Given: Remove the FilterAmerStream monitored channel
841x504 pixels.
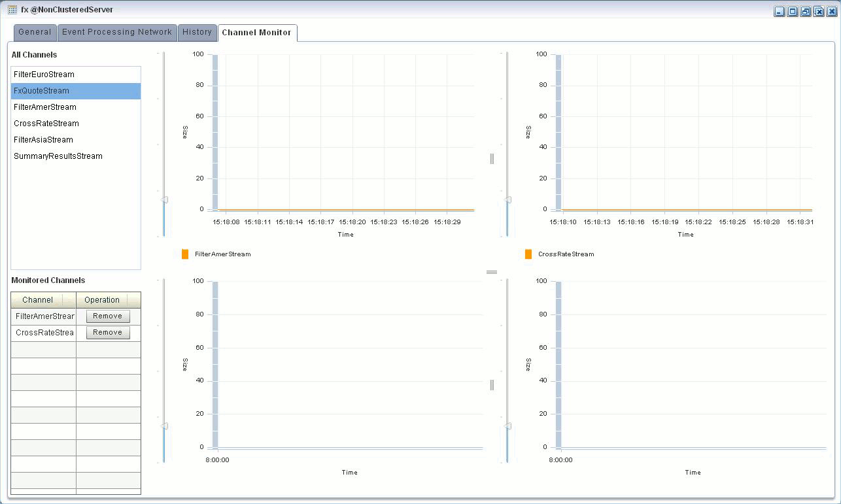Looking at the screenshot, I should tap(108, 316).
